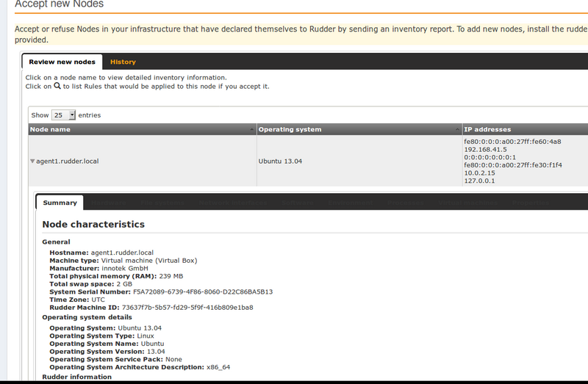This screenshot has height=384, width=588.
Task: Click the Node characteristics heading
Action: (93, 224)
